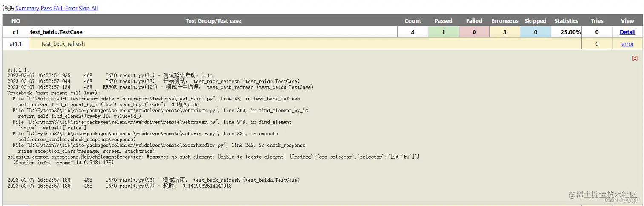
Task: Click the Passed value 1 cell
Action: click(x=443, y=32)
